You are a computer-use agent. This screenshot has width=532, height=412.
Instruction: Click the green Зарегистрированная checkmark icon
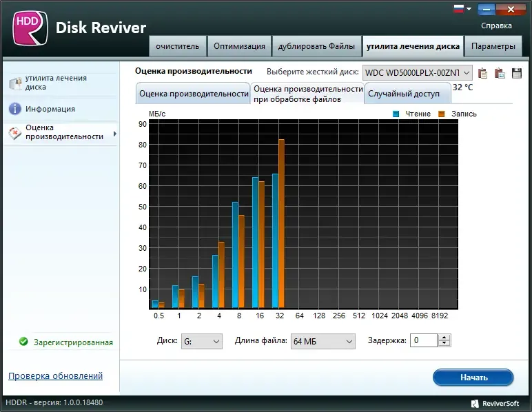pos(23,342)
